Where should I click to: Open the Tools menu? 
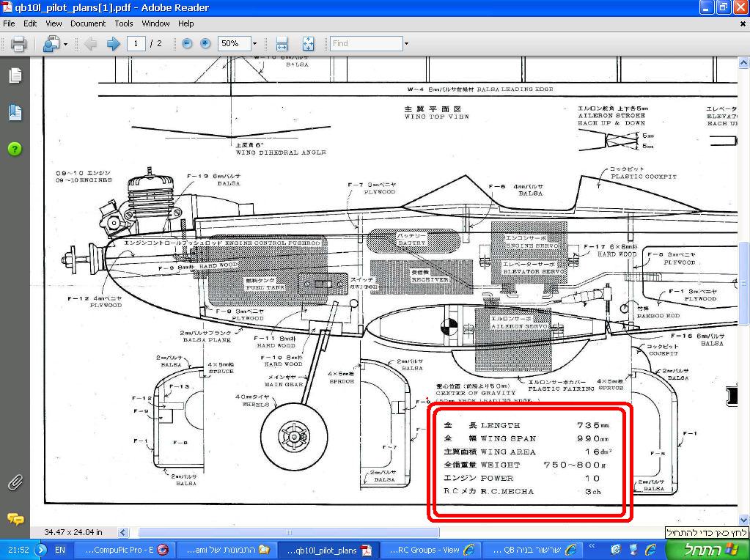coord(123,23)
